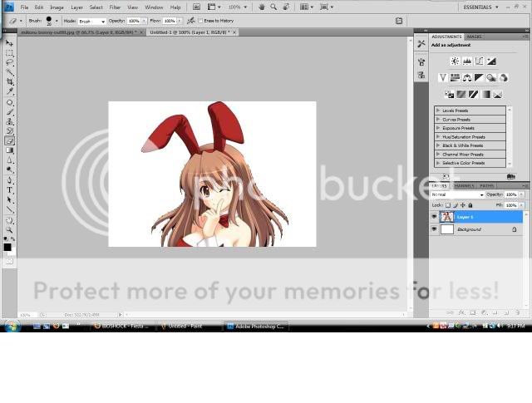Screen dimensions: 532x403
Task: Add a Brightness/Contrast adjustment
Action: click(455, 61)
